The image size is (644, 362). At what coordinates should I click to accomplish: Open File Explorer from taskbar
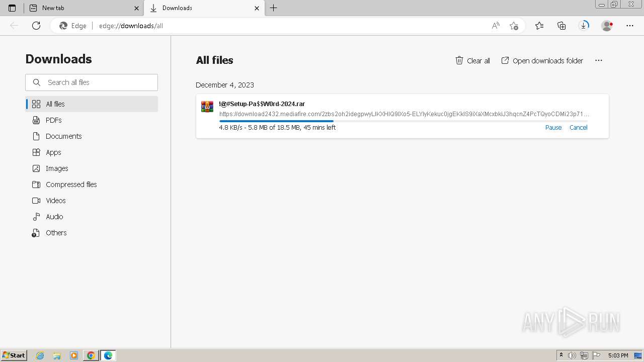57,355
